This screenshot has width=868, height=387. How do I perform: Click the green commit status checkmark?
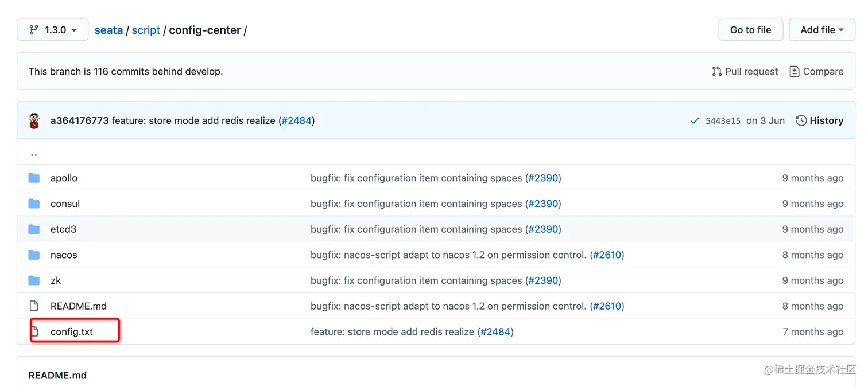695,121
